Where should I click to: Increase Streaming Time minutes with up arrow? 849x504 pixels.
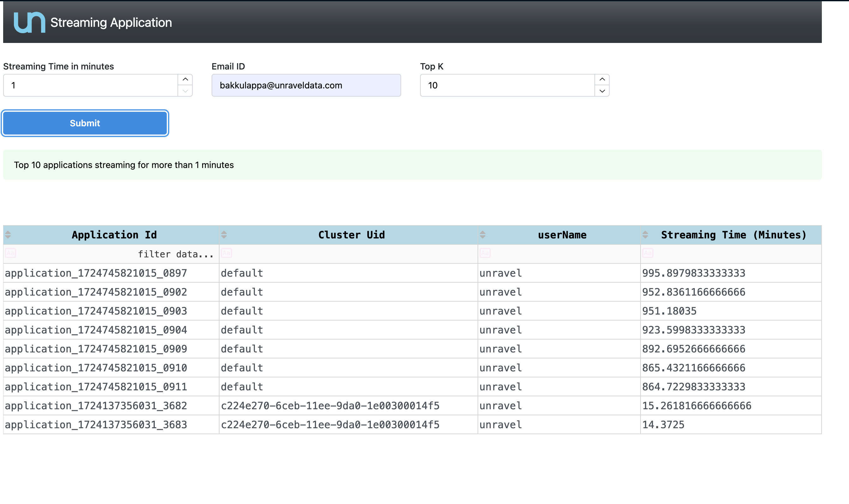tap(185, 80)
